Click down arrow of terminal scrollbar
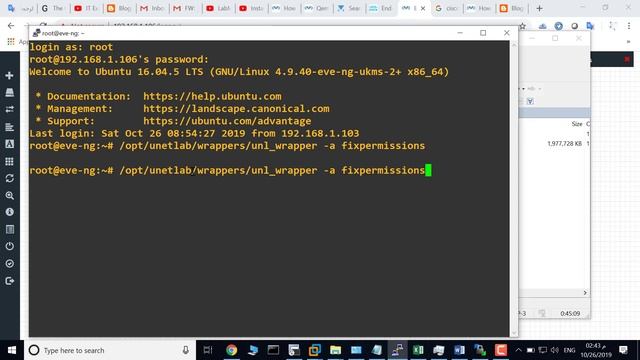This screenshot has height=360, width=640. [x=514, y=333]
